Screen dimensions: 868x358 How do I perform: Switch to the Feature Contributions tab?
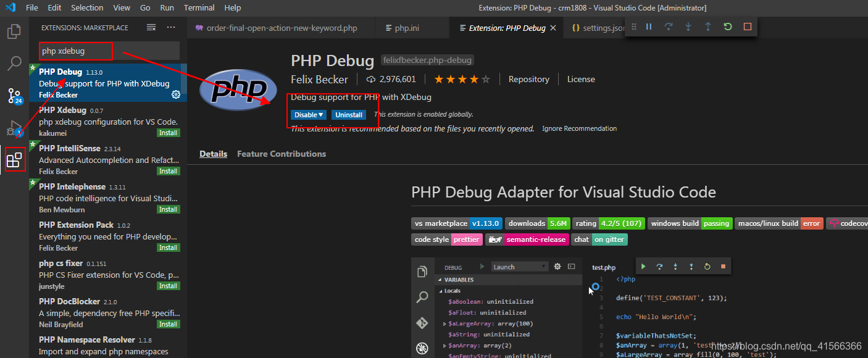coord(281,154)
